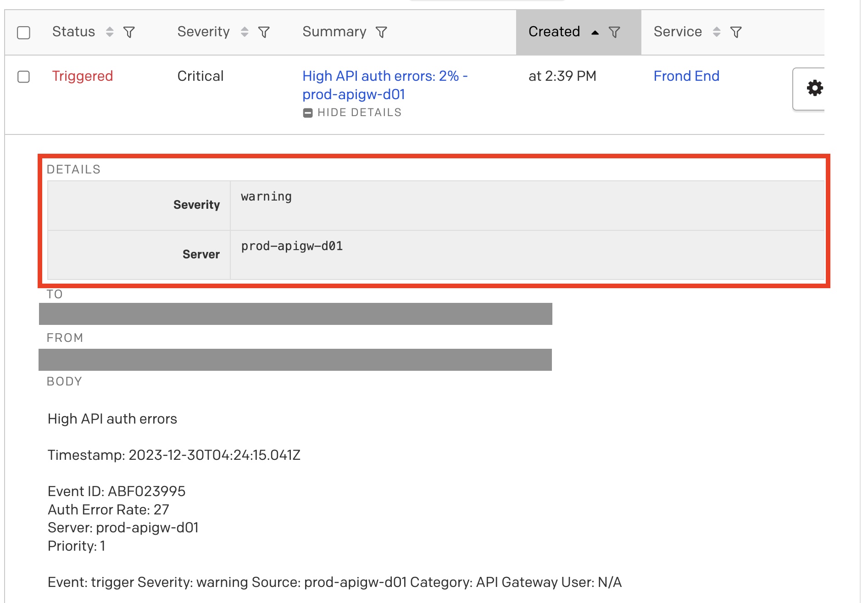
Task: Check the checkbox on the Triggered alert row
Action: 23,76
